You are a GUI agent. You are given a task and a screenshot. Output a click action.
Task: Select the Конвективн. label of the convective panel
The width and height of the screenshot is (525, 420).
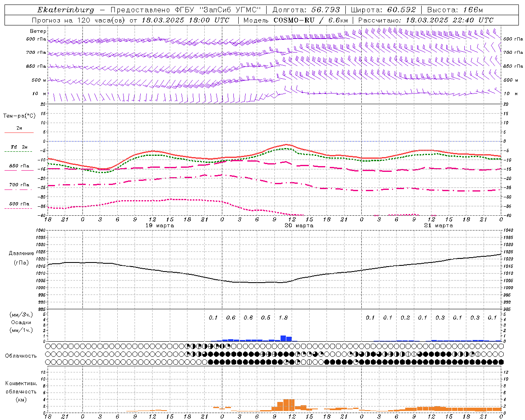[21, 383]
